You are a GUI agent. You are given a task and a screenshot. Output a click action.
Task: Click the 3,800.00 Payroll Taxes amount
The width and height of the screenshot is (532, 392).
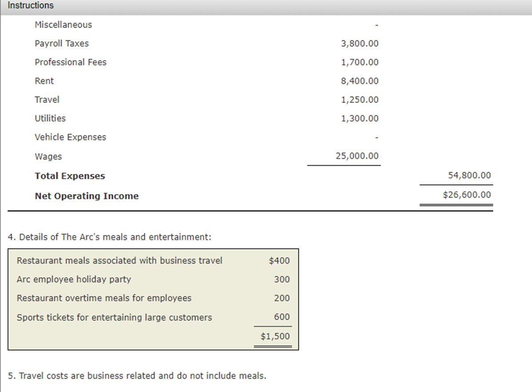(x=360, y=44)
